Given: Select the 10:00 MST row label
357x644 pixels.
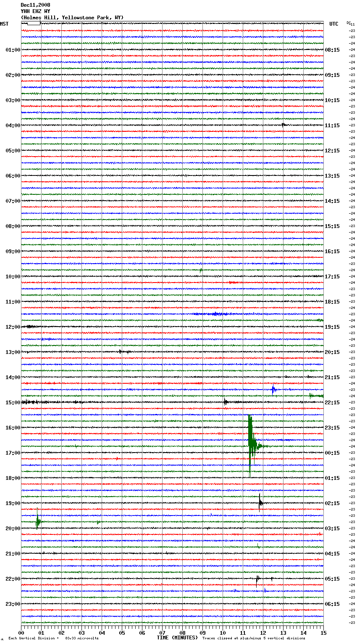Looking at the screenshot, I should (13, 277).
